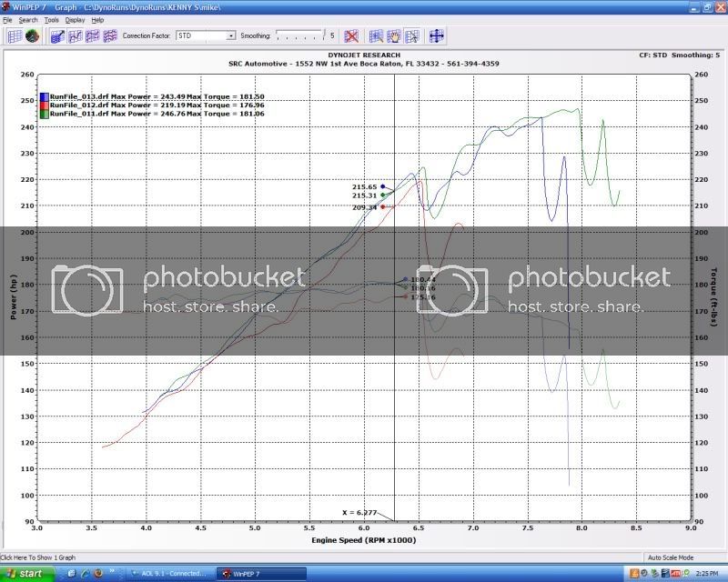This screenshot has height=582, width=728.
Task: Click the blue RunFile_013 legend swatch
Action: tap(44, 97)
